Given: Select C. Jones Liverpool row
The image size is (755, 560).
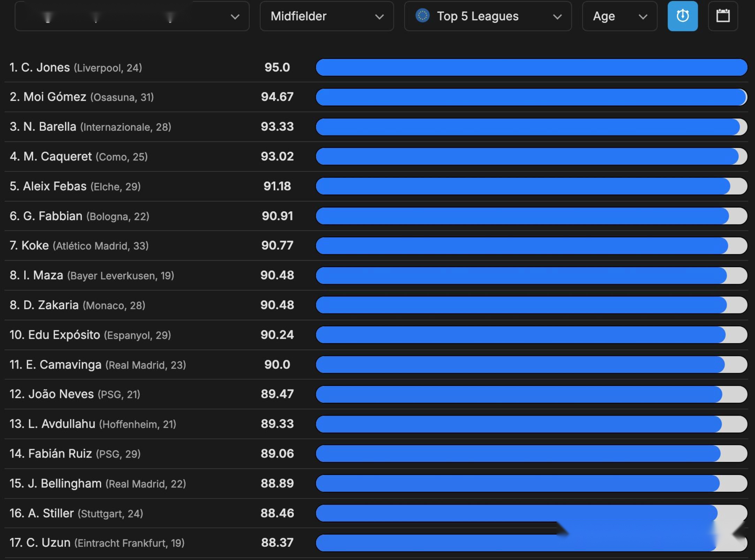Looking at the screenshot, I should [x=76, y=67].
